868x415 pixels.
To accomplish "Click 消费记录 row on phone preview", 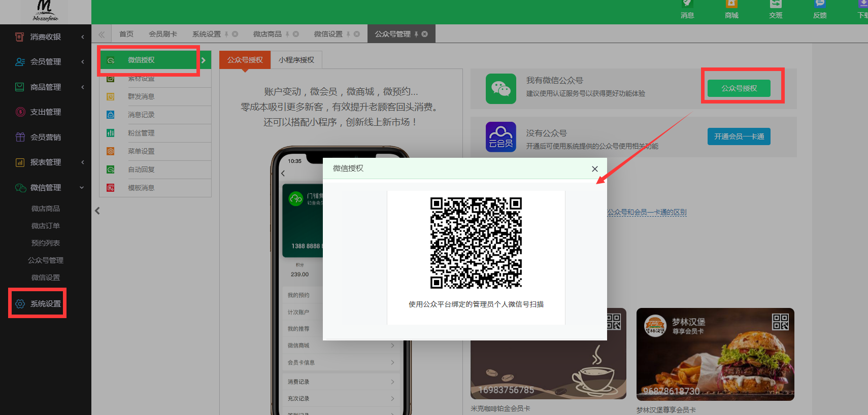I will [x=342, y=382].
